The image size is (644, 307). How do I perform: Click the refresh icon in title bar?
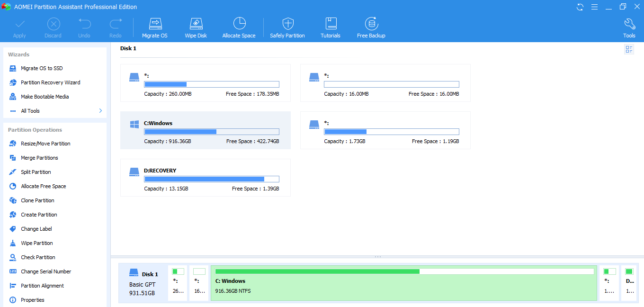pos(580,7)
